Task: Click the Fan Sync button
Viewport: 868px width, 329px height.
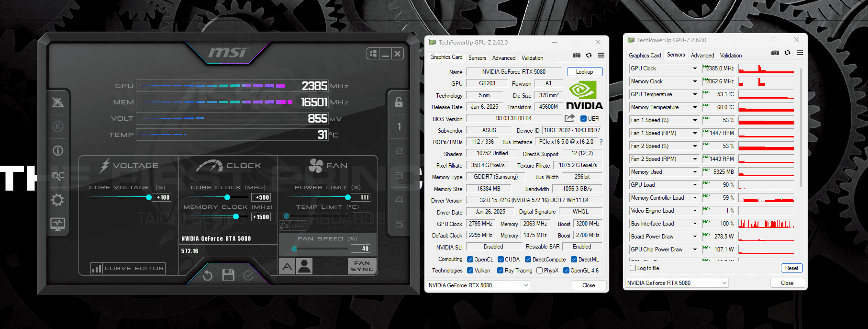Action: pyautogui.click(x=362, y=266)
